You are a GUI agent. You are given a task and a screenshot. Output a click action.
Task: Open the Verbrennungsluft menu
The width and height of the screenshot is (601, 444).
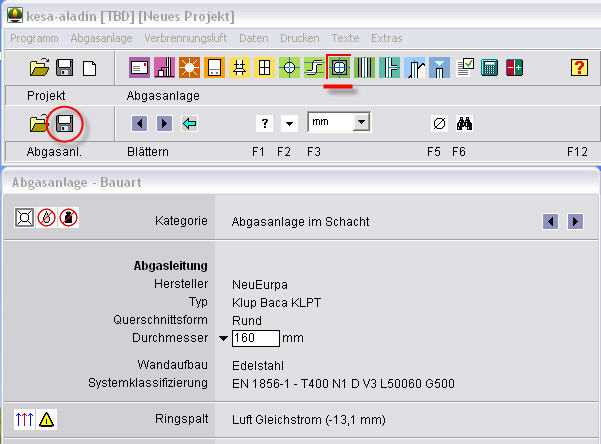click(190, 38)
